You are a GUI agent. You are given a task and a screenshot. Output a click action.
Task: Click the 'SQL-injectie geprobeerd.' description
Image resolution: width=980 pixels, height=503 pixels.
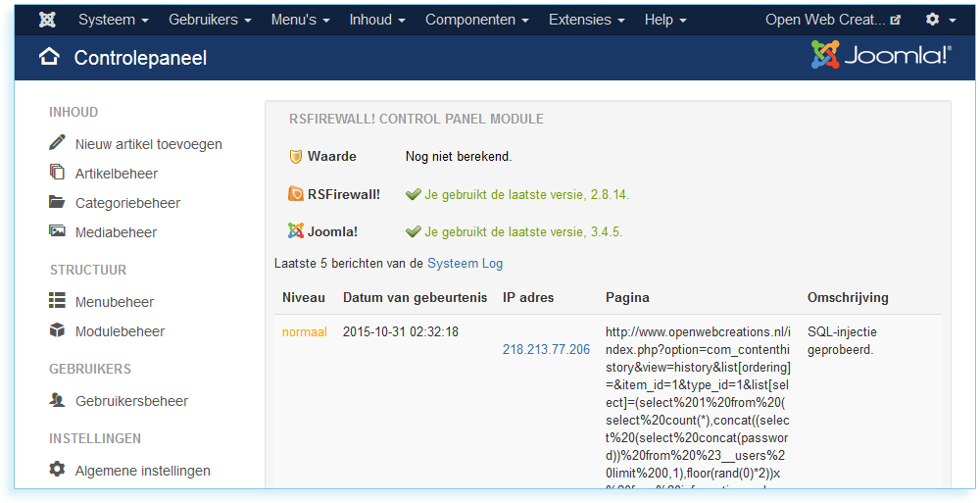(x=842, y=341)
